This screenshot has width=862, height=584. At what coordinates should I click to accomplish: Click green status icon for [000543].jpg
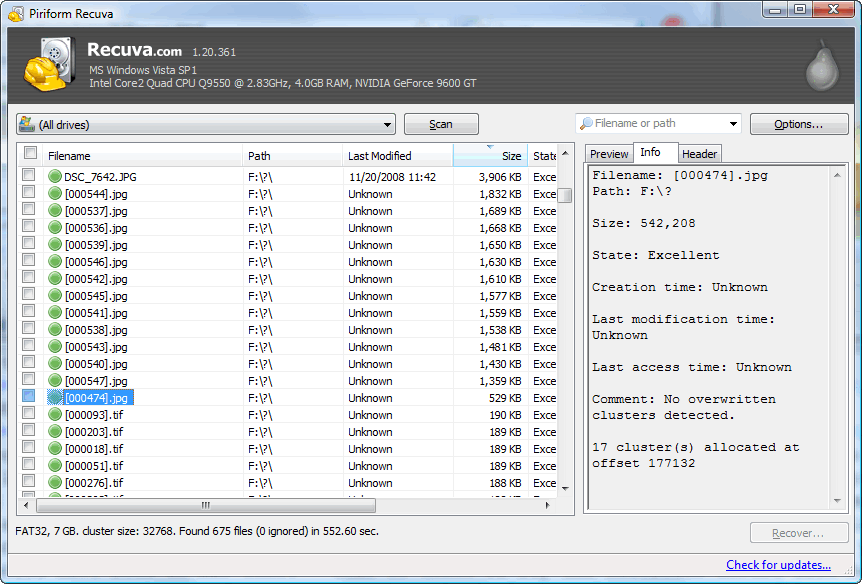(54, 347)
